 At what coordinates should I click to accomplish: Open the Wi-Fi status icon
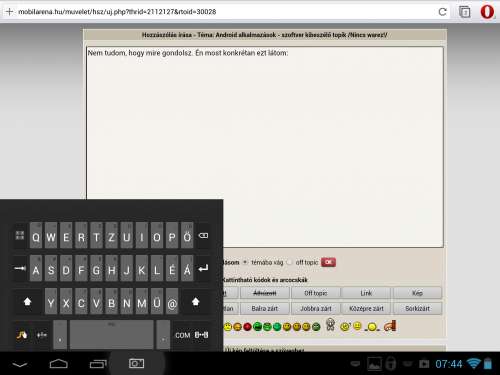click(x=473, y=364)
